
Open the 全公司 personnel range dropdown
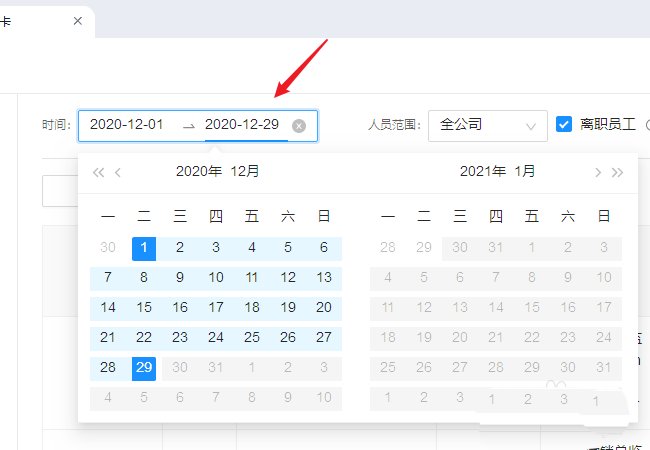click(x=487, y=125)
